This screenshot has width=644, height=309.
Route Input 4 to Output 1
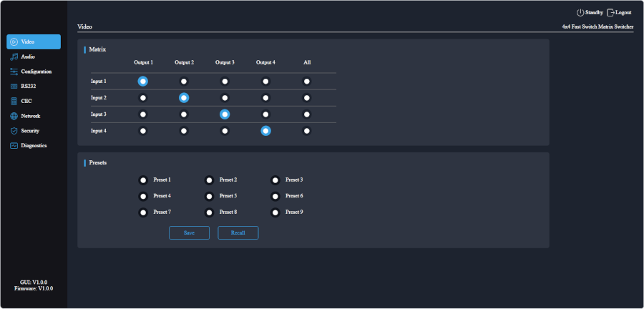point(143,131)
